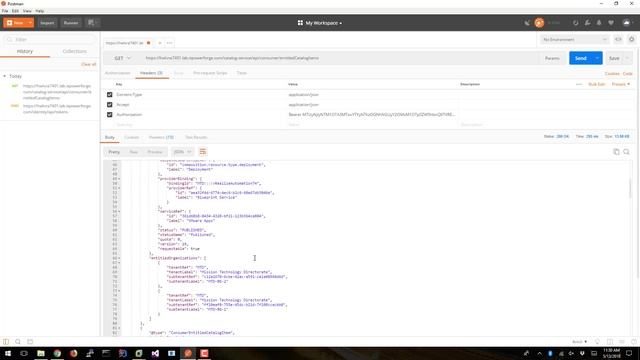Open manage environments gear icon
Screen dimensions: 640x360
point(631,40)
